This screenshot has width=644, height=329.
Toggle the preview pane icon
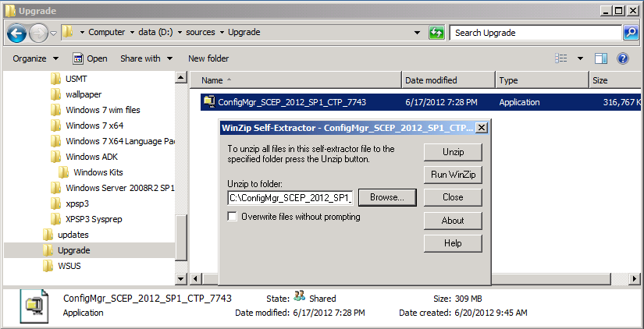coord(601,58)
